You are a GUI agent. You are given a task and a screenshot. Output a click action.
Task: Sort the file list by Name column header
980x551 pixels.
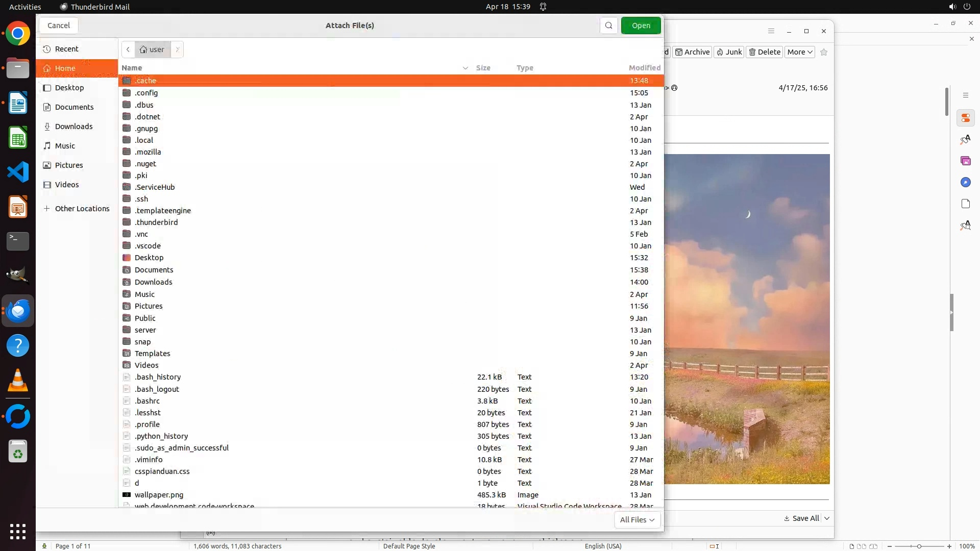[x=132, y=68]
